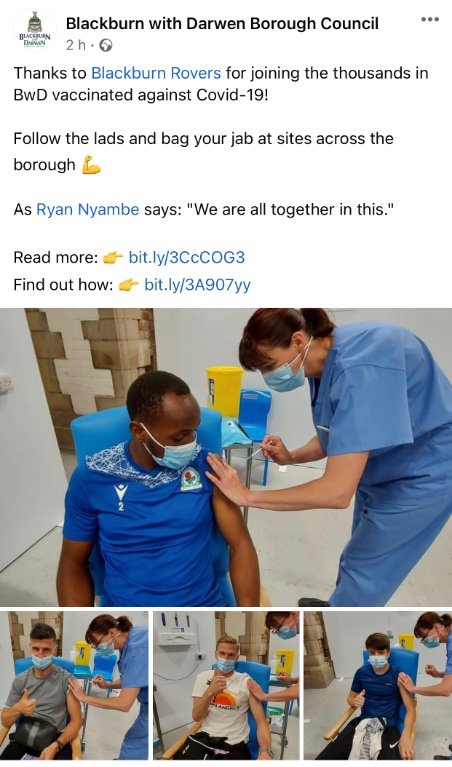Click the yellow sharps bin in main photo

coord(224,391)
